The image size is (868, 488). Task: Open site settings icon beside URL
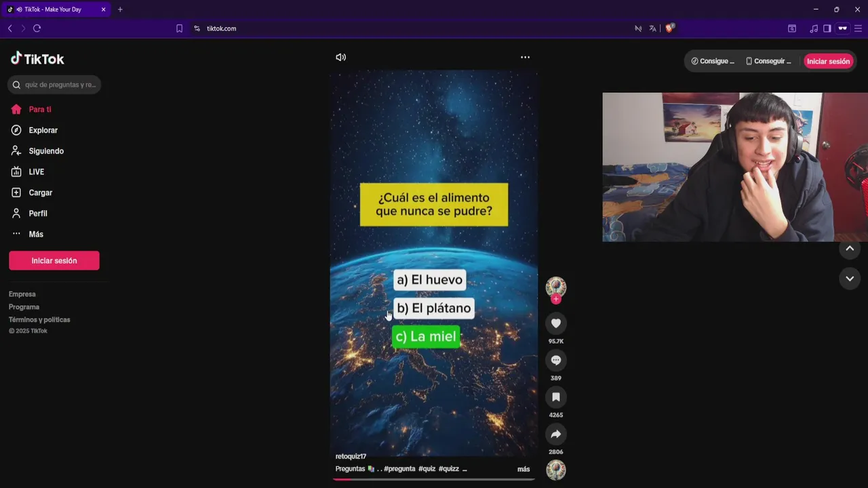click(197, 28)
